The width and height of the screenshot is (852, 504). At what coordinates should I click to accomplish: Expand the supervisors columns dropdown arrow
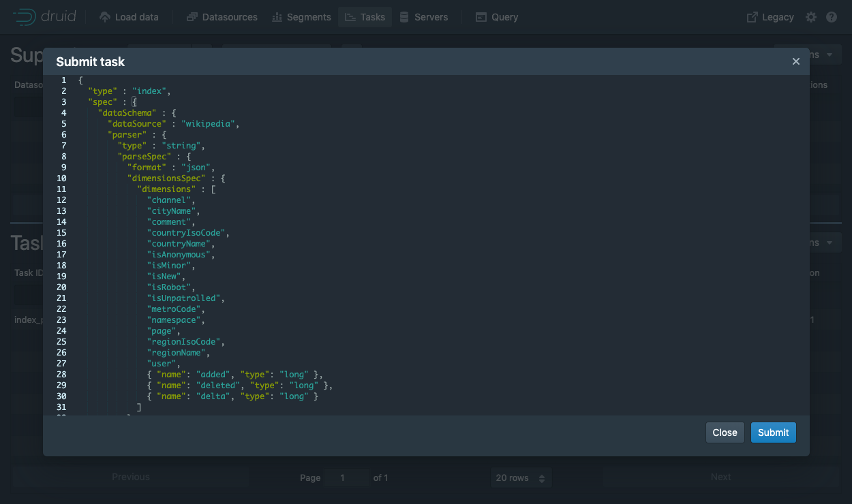[x=830, y=54]
